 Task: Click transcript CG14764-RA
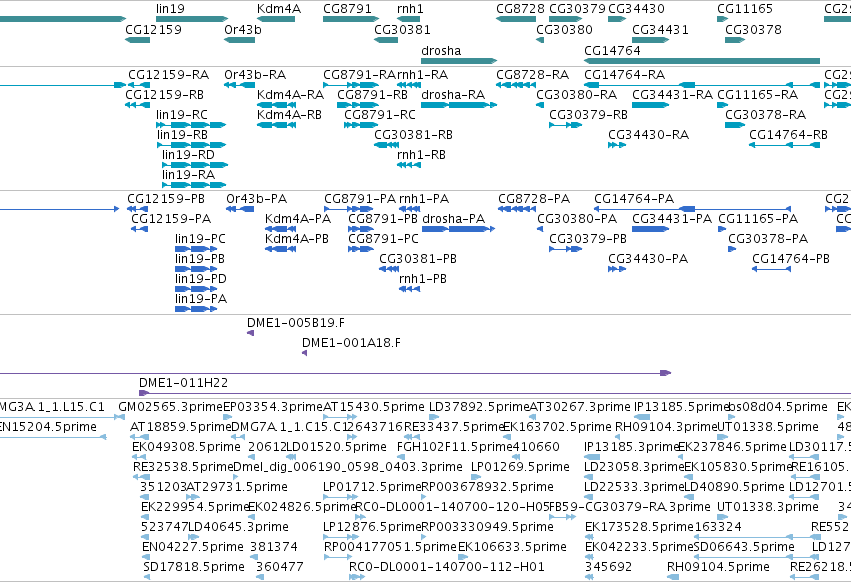coord(702,85)
